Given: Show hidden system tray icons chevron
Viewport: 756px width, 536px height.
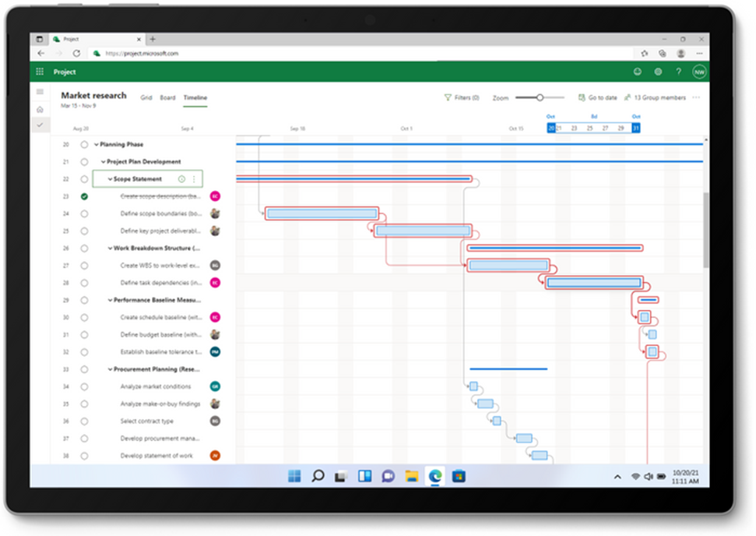Looking at the screenshot, I should point(617,477).
